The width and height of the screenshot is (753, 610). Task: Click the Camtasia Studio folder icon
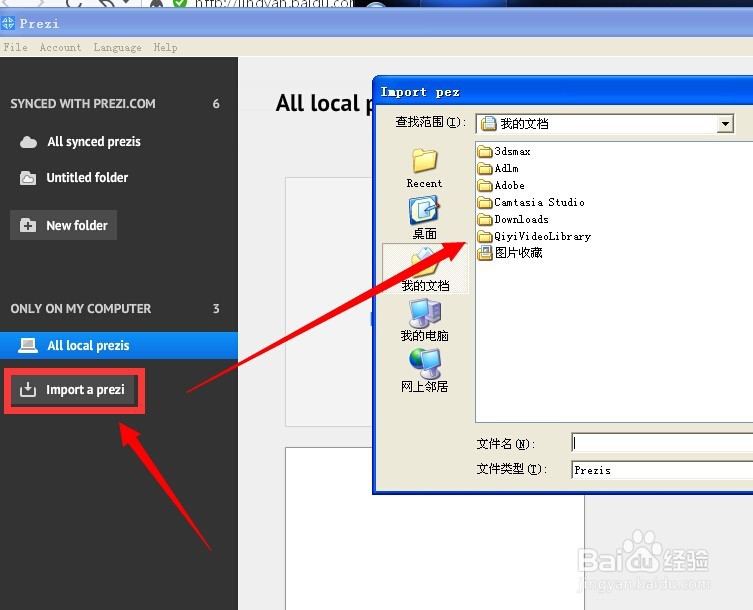point(485,202)
